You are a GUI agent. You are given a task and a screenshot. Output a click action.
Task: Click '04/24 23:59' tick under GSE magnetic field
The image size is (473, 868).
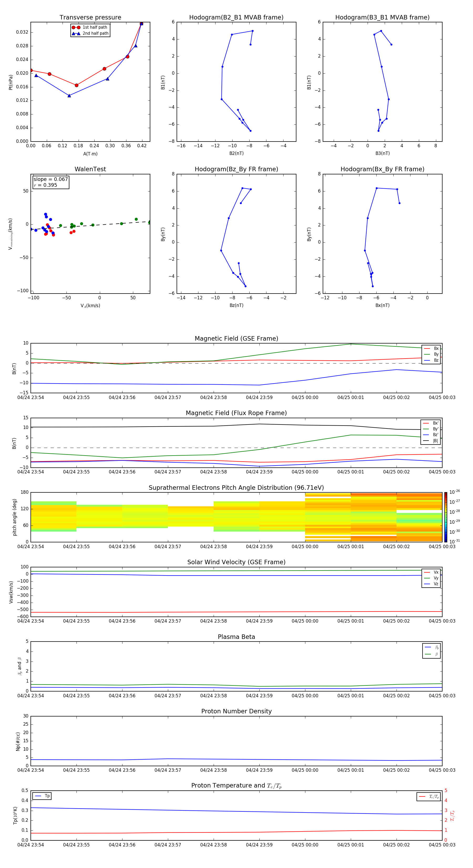click(x=259, y=398)
